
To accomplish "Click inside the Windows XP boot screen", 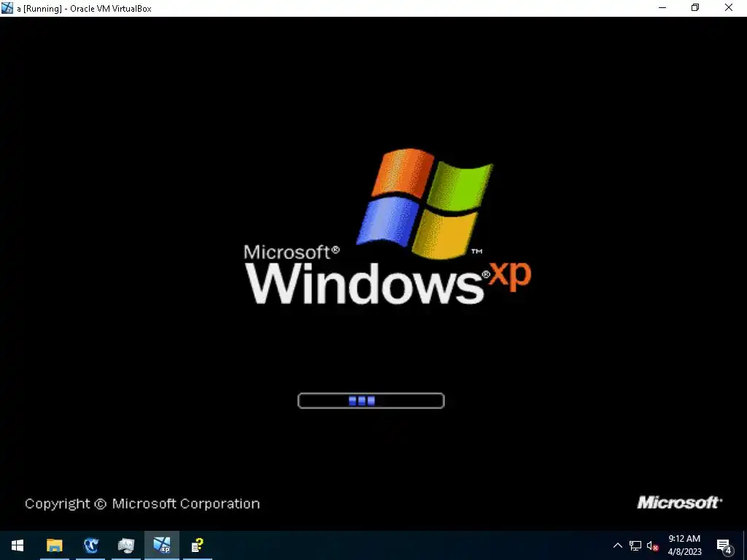I will [x=373, y=274].
